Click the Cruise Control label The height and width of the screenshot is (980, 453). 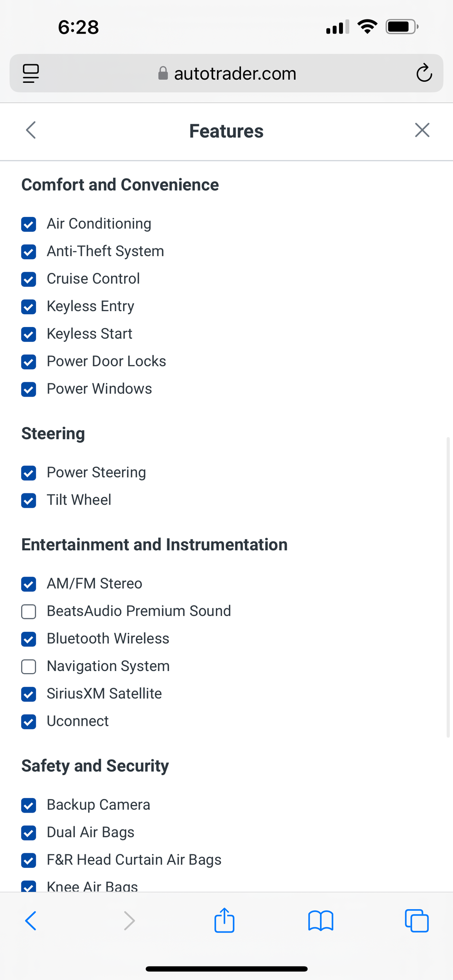click(x=93, y=279)
